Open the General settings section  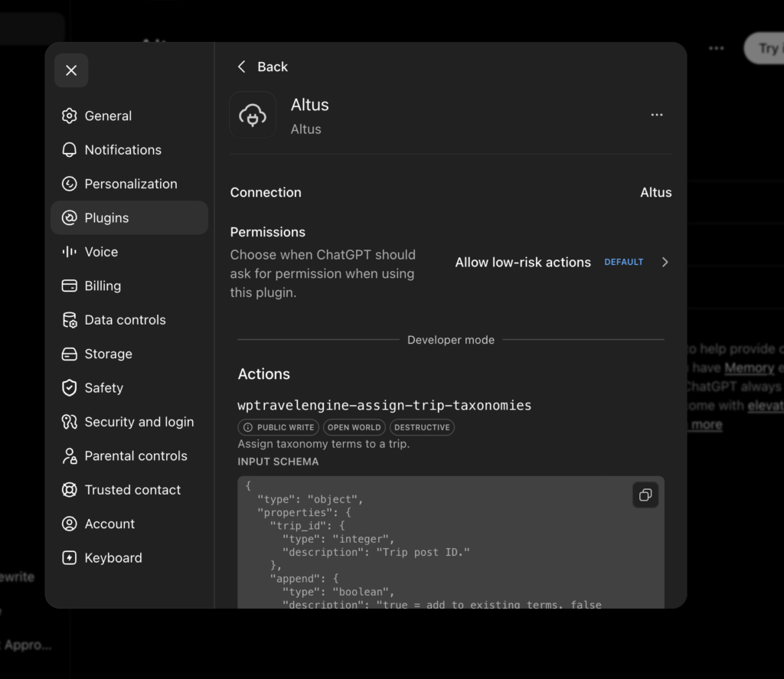point(129,116)
